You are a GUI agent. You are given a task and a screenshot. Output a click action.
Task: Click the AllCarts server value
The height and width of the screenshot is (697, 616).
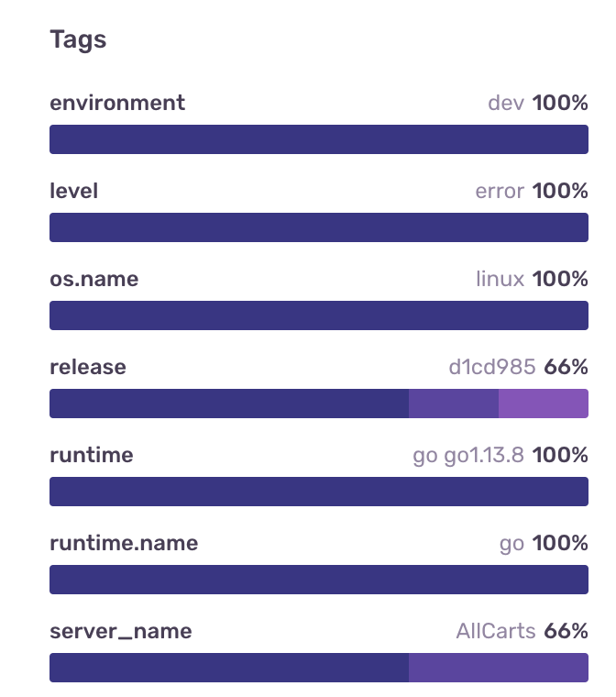(496, 631)
